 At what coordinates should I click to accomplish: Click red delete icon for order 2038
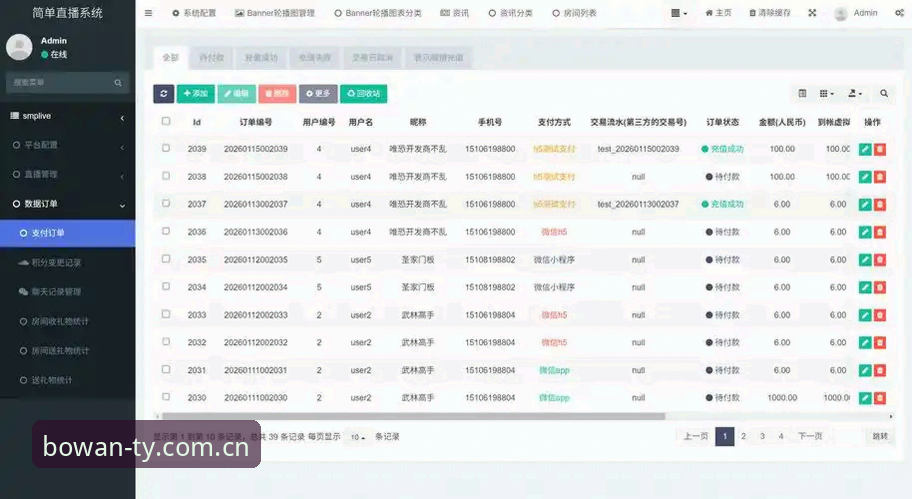tap(879, 177)
